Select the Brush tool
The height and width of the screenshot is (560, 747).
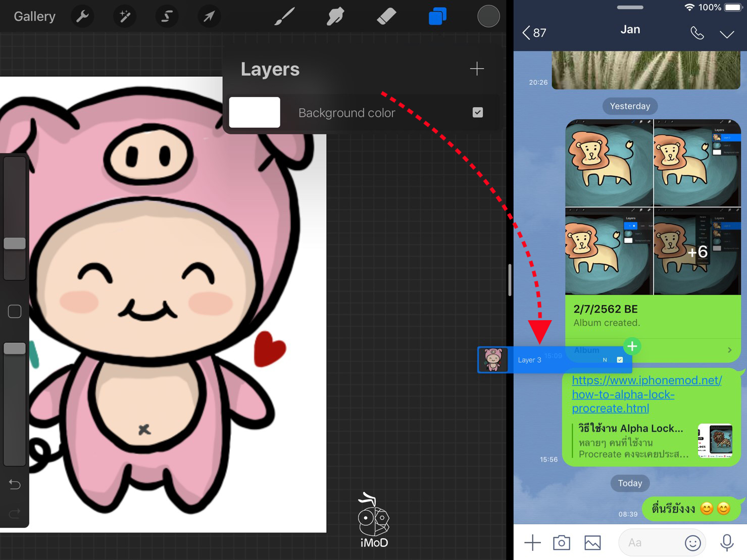(x=285, y=17)
